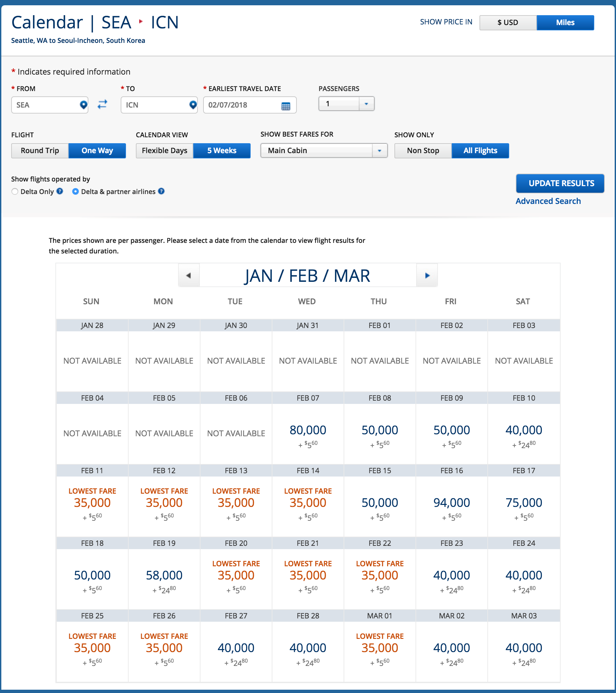Screen dimensions: 616x693
Task: Click the swap origin and destination arrows icon
Action: point(102,104)
